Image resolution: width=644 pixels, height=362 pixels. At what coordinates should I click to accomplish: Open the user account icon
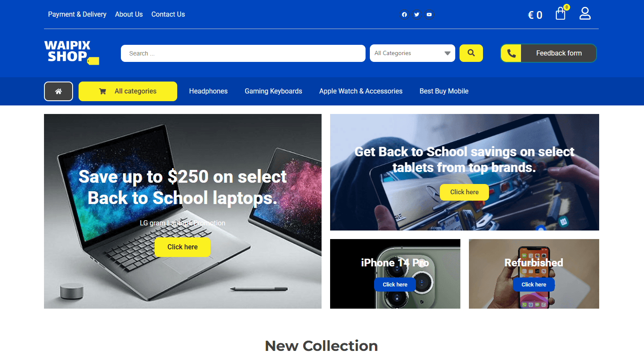tap(585, 14)
